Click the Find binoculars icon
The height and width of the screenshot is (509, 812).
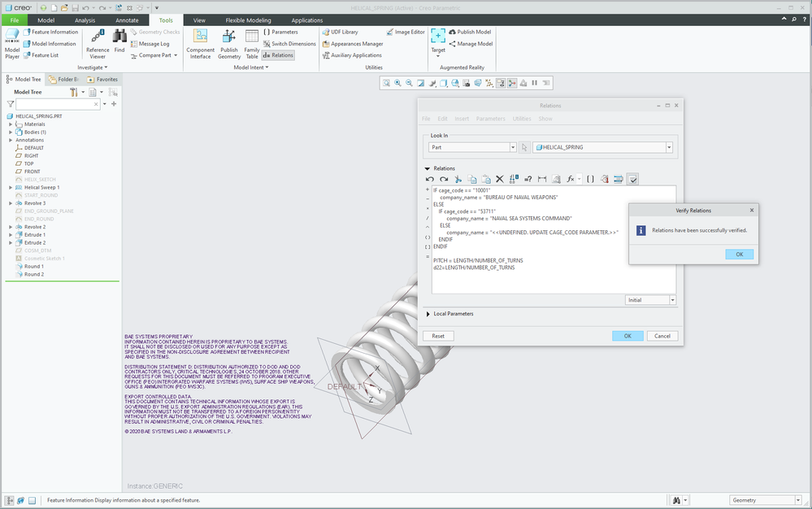pos(119,41)
